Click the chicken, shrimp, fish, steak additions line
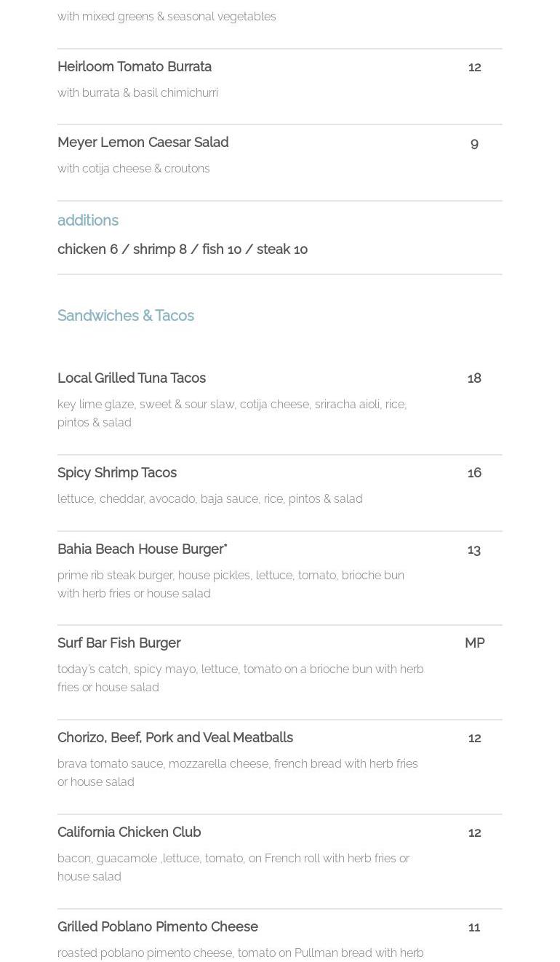The width and height of the screenshot is (560, 962). coord(183,249)
